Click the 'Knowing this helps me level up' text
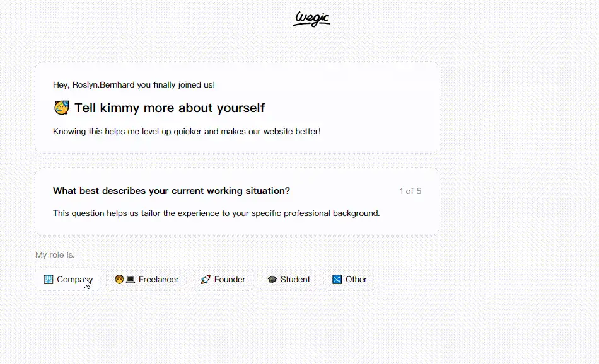The width and height of the screenshot is (599, 364). coord(187,131)
